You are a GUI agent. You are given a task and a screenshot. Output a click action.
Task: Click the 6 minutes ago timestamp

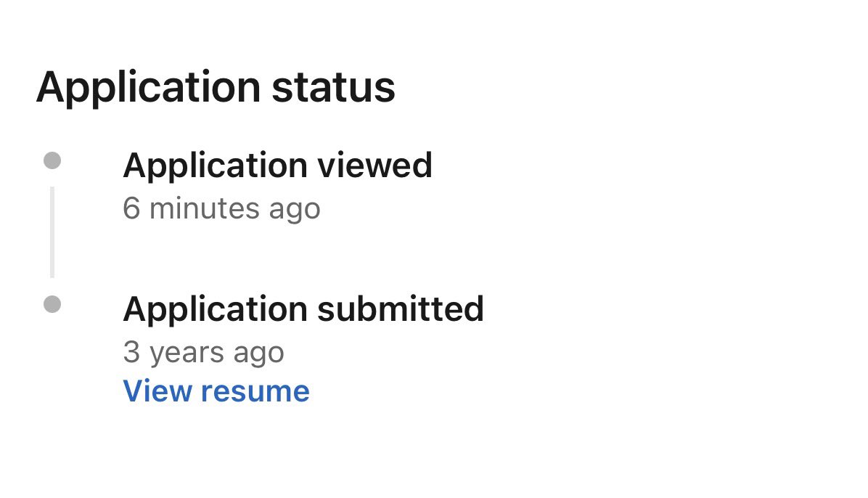(221, 209)
